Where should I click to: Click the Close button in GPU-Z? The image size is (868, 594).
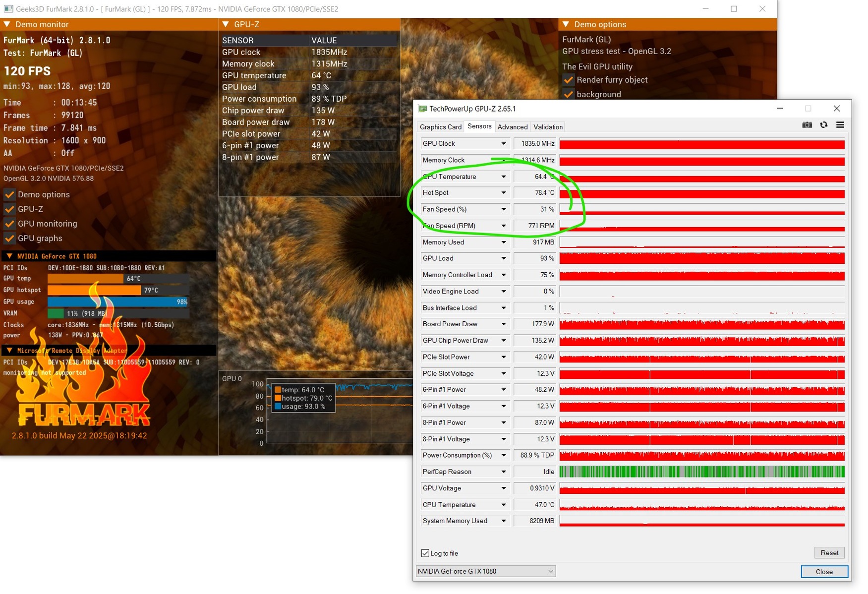[x=824, y=572]
